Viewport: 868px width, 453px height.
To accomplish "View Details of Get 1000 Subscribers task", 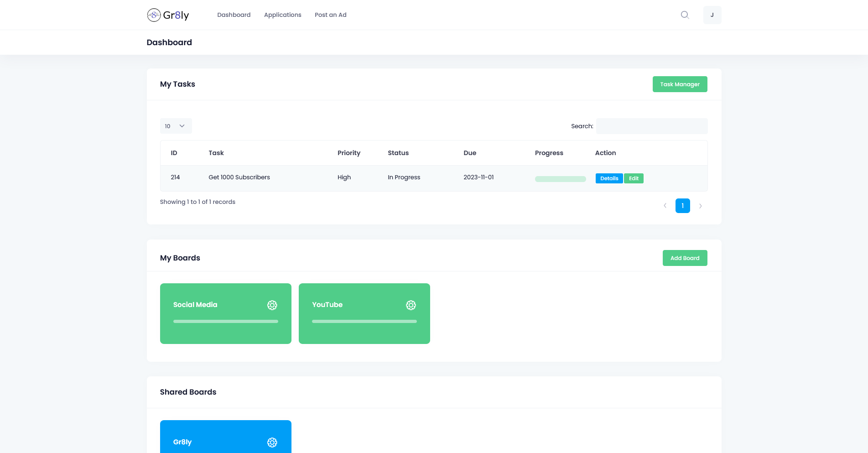I will (x=609, y=178).
